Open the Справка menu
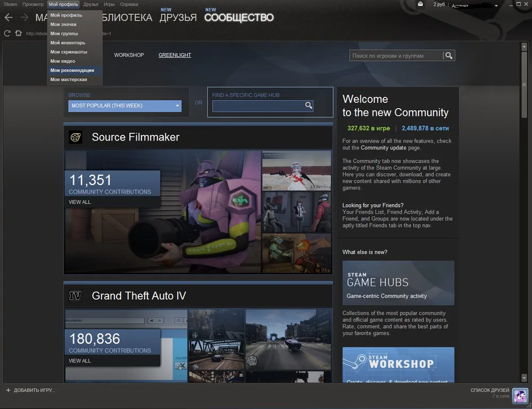 pyautogui.click(x=129, y=4)
